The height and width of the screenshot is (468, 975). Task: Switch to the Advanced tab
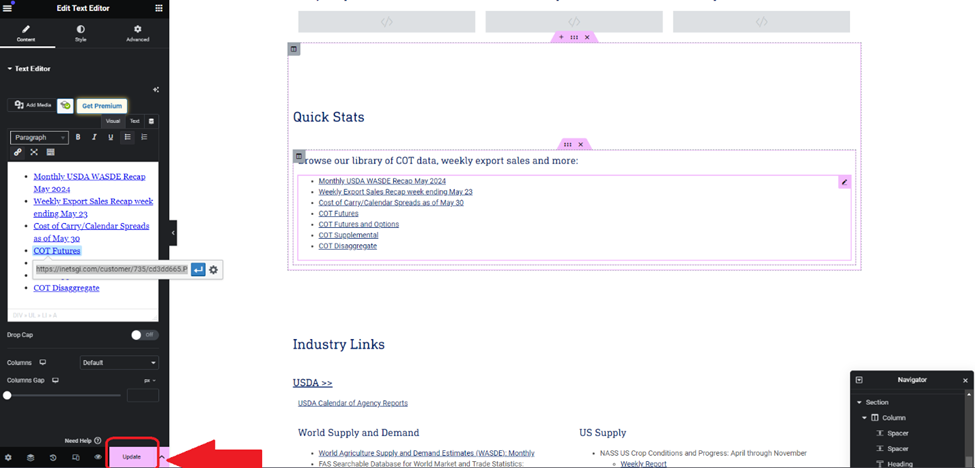(137, 33)
